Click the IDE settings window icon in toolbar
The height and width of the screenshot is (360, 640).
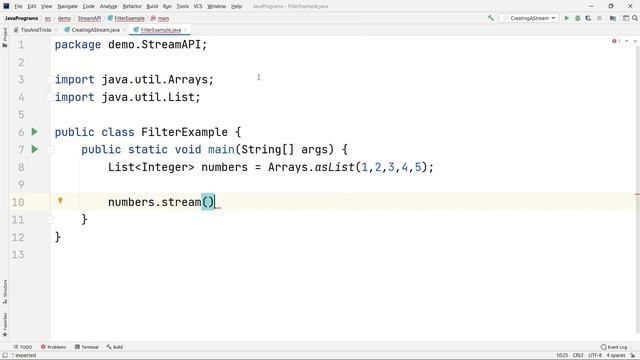625,18
